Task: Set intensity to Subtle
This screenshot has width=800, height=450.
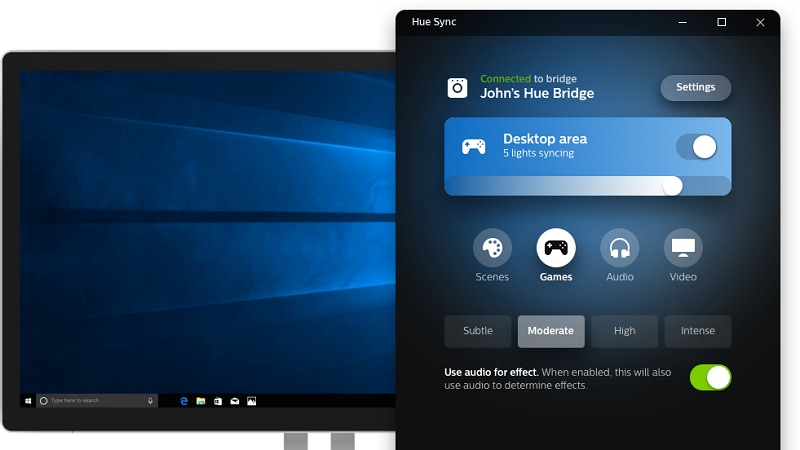Action: coord(478,331)
